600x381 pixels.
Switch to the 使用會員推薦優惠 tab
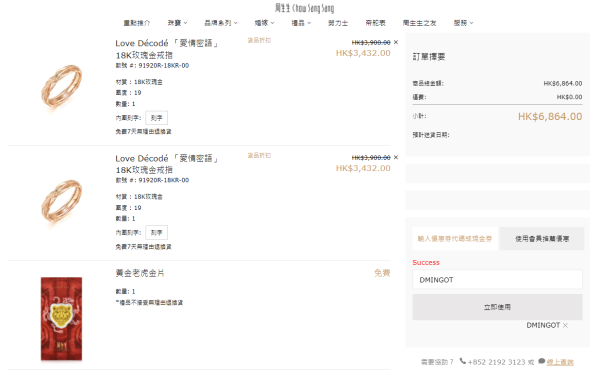click(542, 239)
